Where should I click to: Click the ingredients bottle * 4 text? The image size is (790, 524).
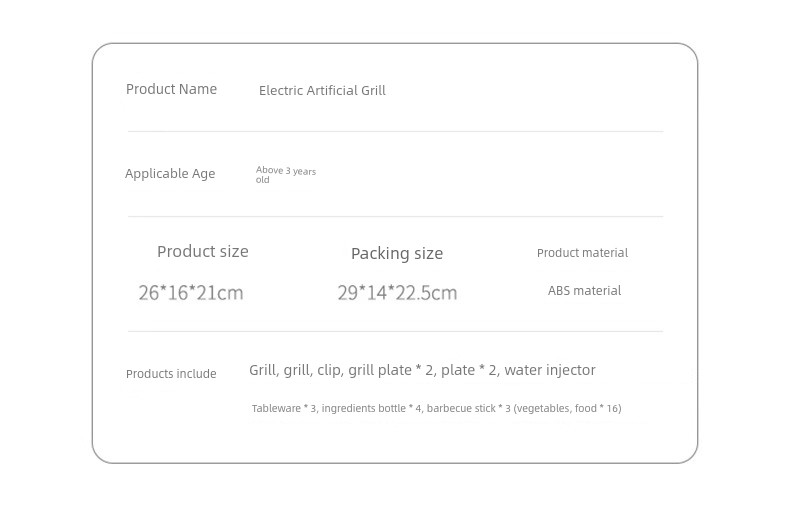coord(372,409)
